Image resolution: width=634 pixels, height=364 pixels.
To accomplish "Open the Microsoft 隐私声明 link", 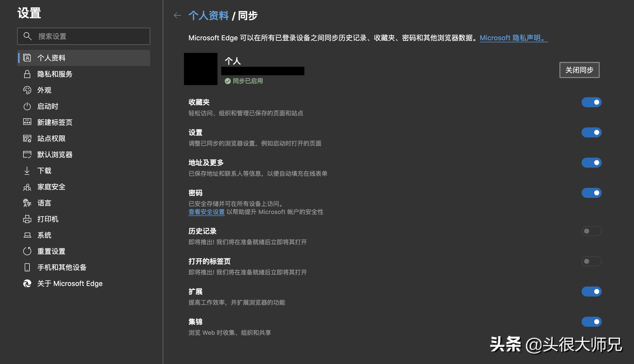I will coord(513,38).
